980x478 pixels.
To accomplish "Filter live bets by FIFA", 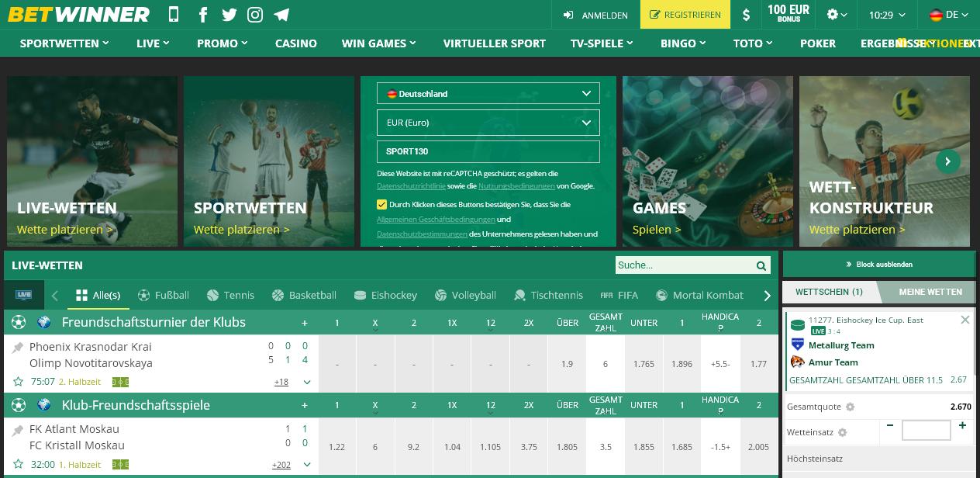I will pyautogui.click(x=619, y=295).
